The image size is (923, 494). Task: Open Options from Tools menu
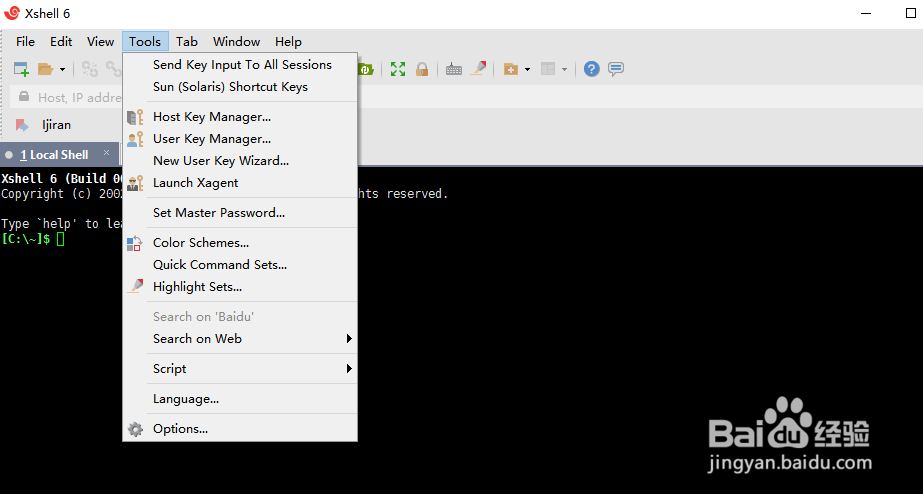click(240, 429)
